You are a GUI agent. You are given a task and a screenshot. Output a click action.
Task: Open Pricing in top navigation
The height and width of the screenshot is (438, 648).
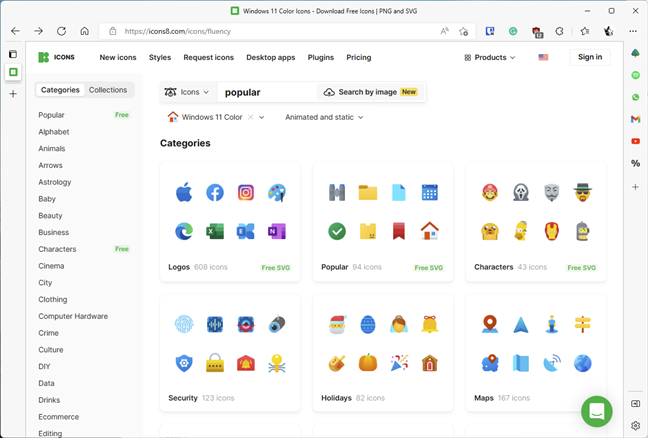pos(359,57)
